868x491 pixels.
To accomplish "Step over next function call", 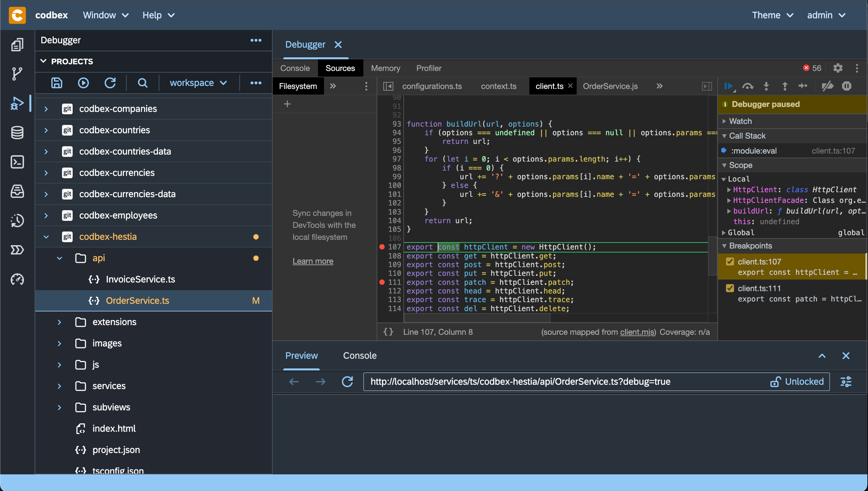I will click(x=748, y=86).
